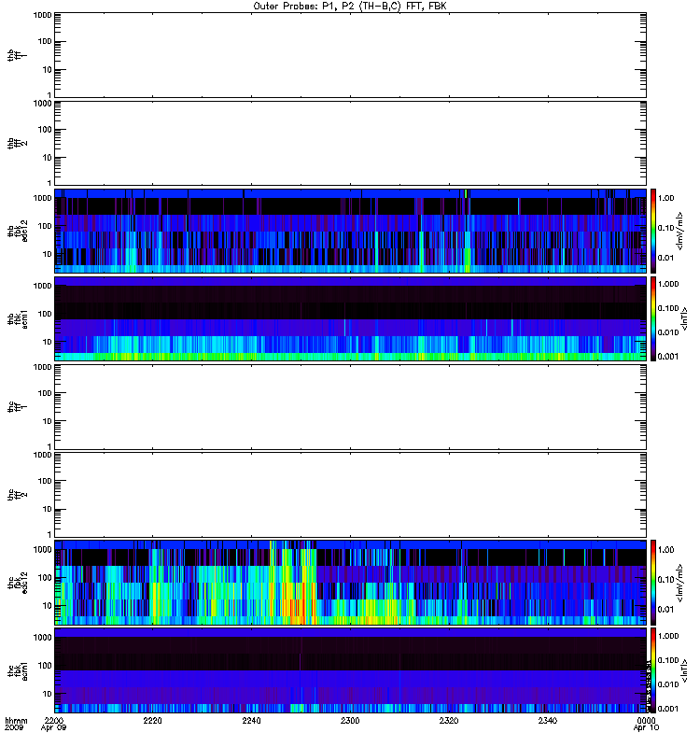
Task: Click the plot title "Outer Probes: P1, P2 (TH-B,C) FFT, FBK"
Action: tap(350, 7)
